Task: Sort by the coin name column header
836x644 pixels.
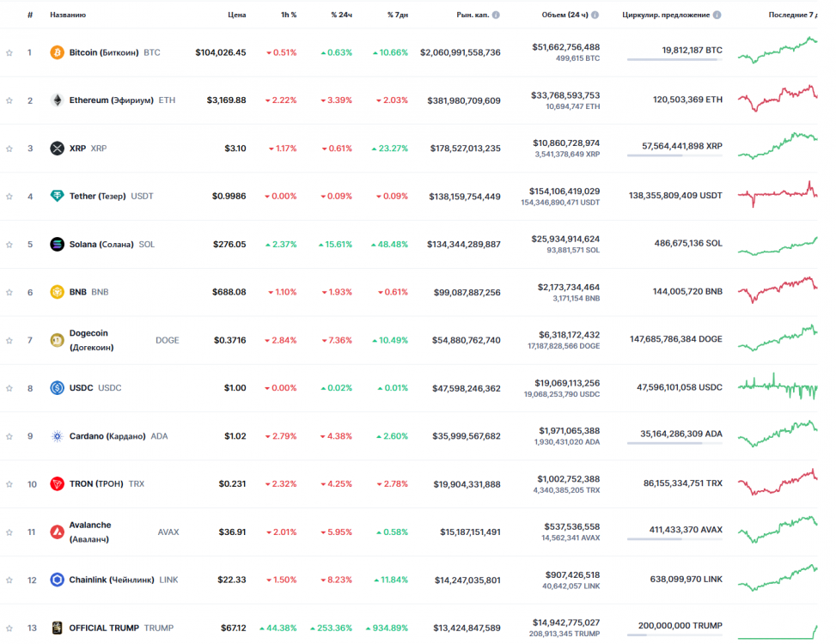Action: pos(68,15)
